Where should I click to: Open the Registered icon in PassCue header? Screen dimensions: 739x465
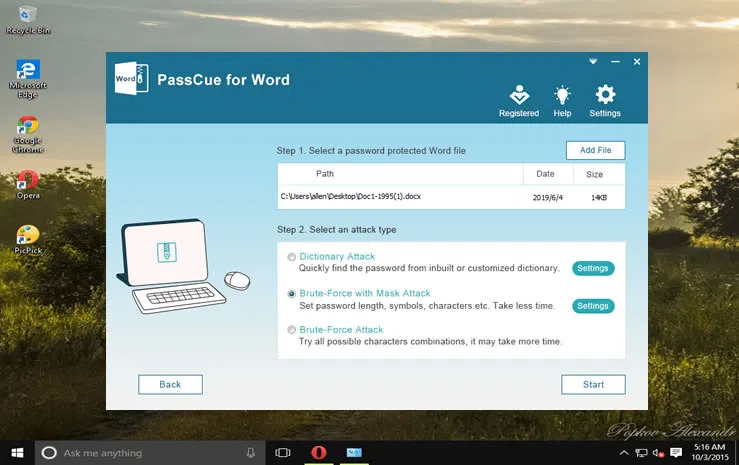[519, 101]
